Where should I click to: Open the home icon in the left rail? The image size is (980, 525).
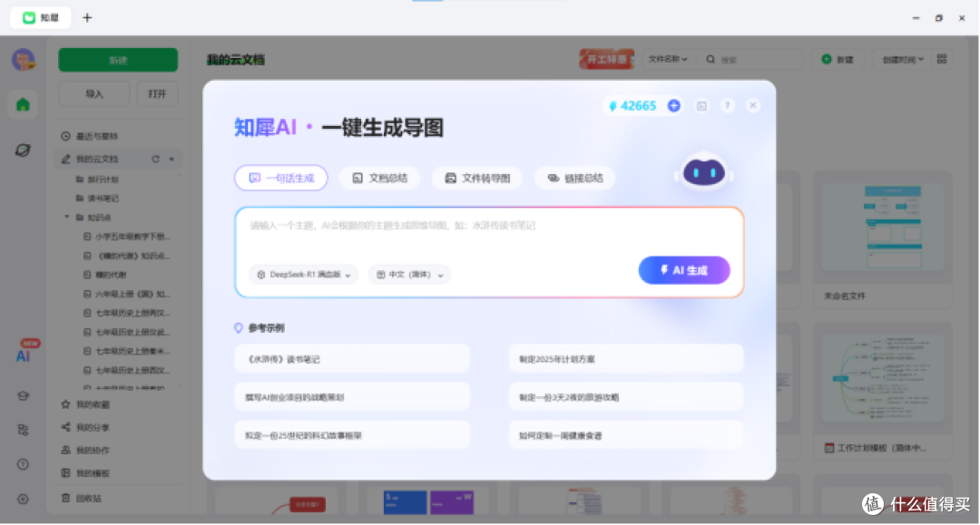(23, 104)
